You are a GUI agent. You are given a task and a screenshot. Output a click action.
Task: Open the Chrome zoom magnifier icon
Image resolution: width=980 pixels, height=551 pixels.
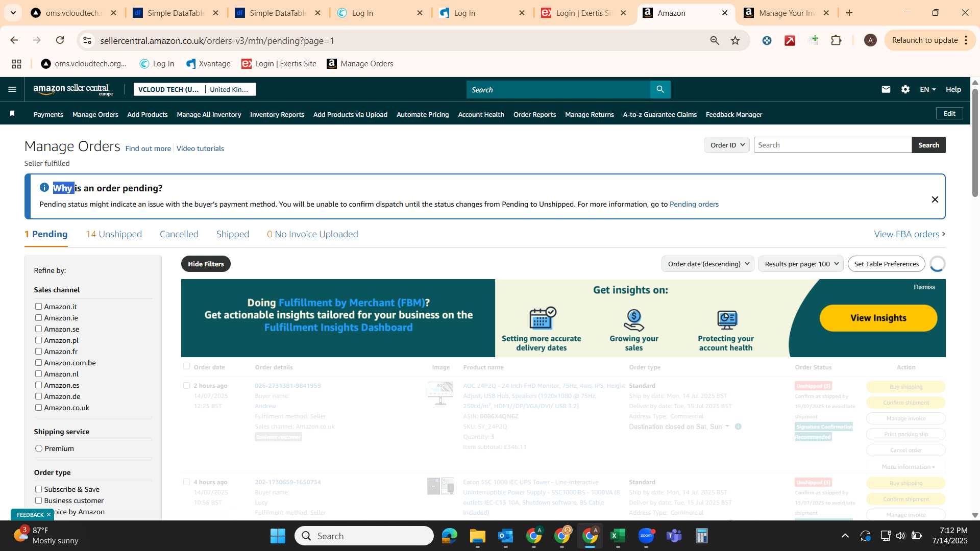pos(715,40)
